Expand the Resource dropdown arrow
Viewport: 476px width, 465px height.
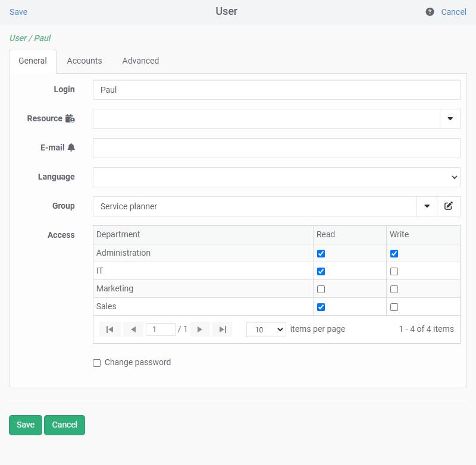tap(450, 118)
